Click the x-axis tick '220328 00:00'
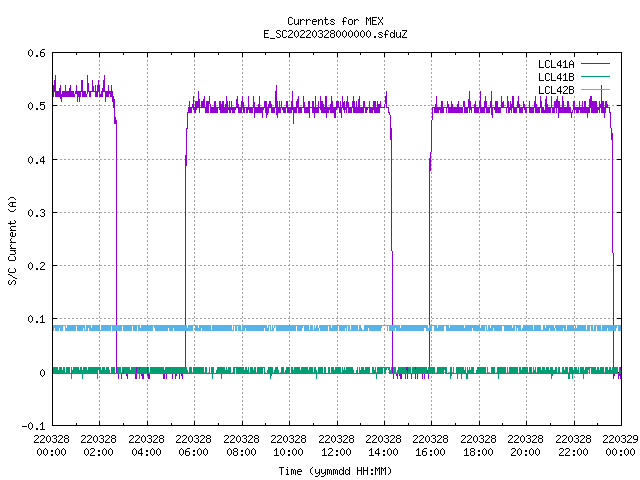The image size is (640, 480). click(51, 446)
